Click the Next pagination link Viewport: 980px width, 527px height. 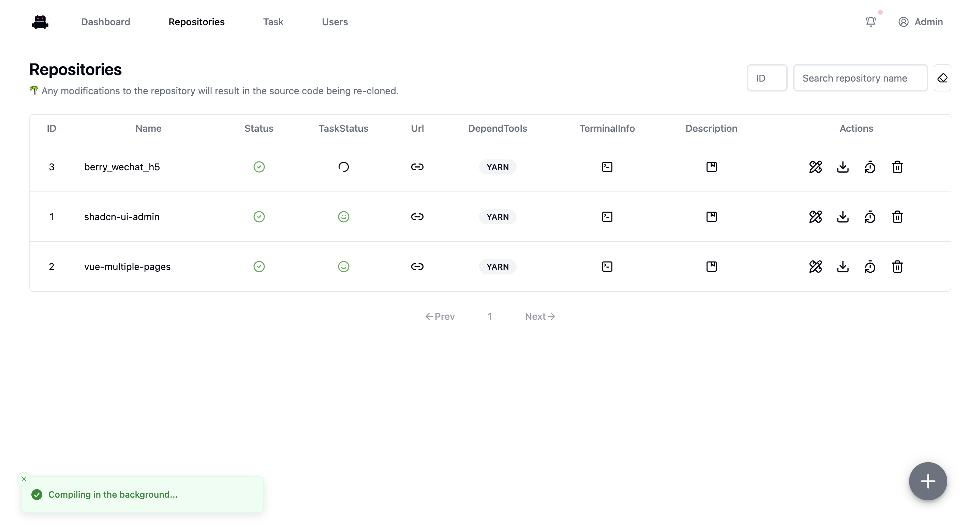tap(539, 316)
